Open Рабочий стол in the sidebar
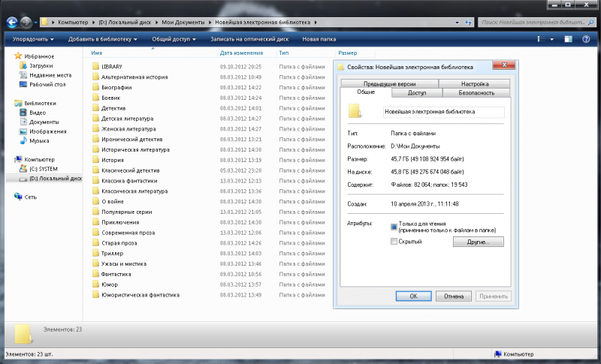This screenshot has width=601, height=364. point(43,84)
